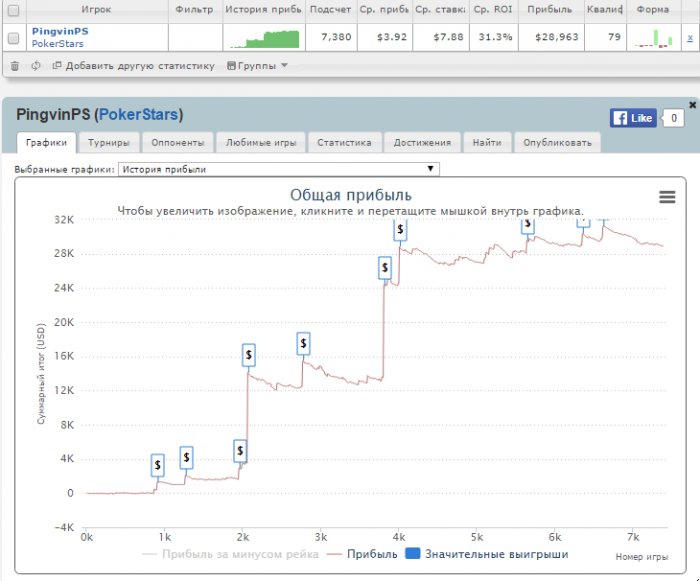Viewport: 700px width, 581px height.
Task: Open the PingvinPS player link
Action: [x=60, y=31]
